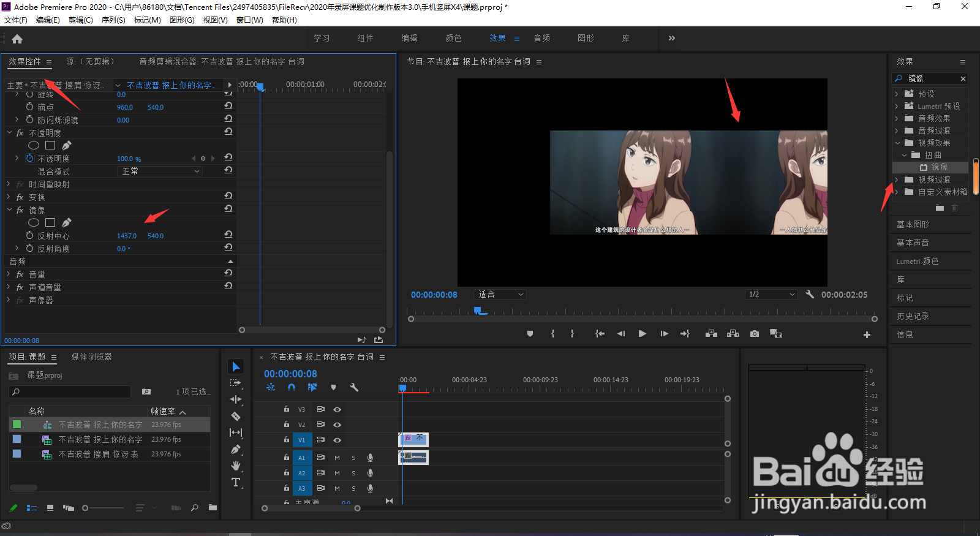Expand the Audio Effects folder

(896, 118)
